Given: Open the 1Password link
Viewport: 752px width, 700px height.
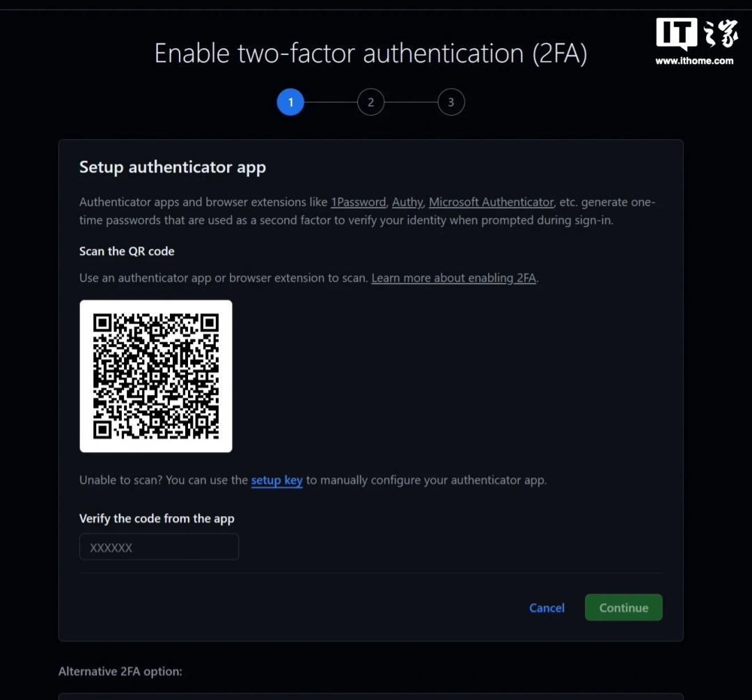Looking at the screenshot, I should coord(359,202).
